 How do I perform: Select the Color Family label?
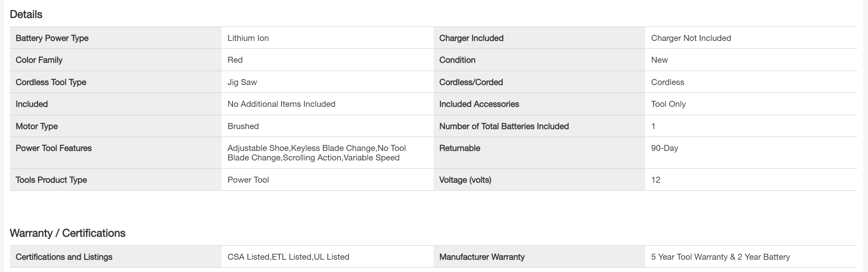tap(39, 60)
